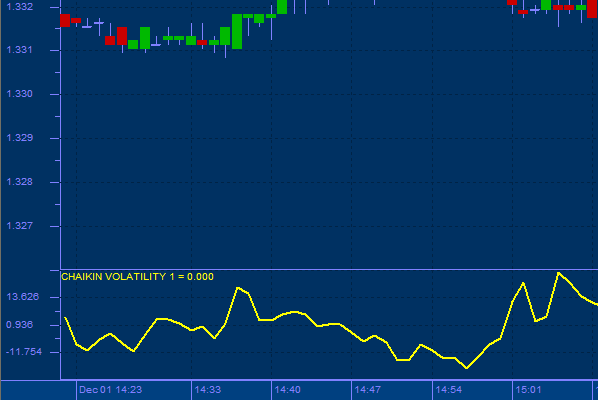Click the CHAIKIN VOLATILITY 1 = 0.000 label
Image resolution: width=598 pixels, height=400 pixels.
pyautogui.click(x=137, y=277)
